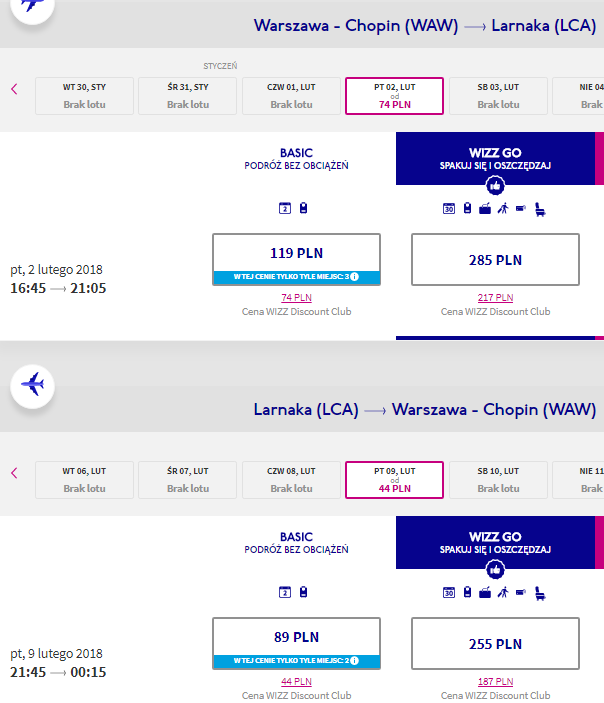Click date text pt, 9 lutego 2018
The height and width of the screenshot is (703, 604).
(56, 653)
